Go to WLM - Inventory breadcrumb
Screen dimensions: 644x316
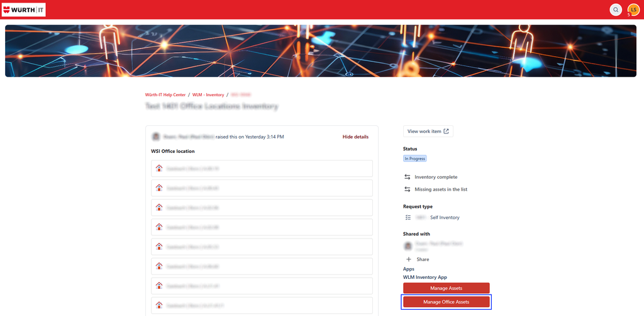coord(208,95)
